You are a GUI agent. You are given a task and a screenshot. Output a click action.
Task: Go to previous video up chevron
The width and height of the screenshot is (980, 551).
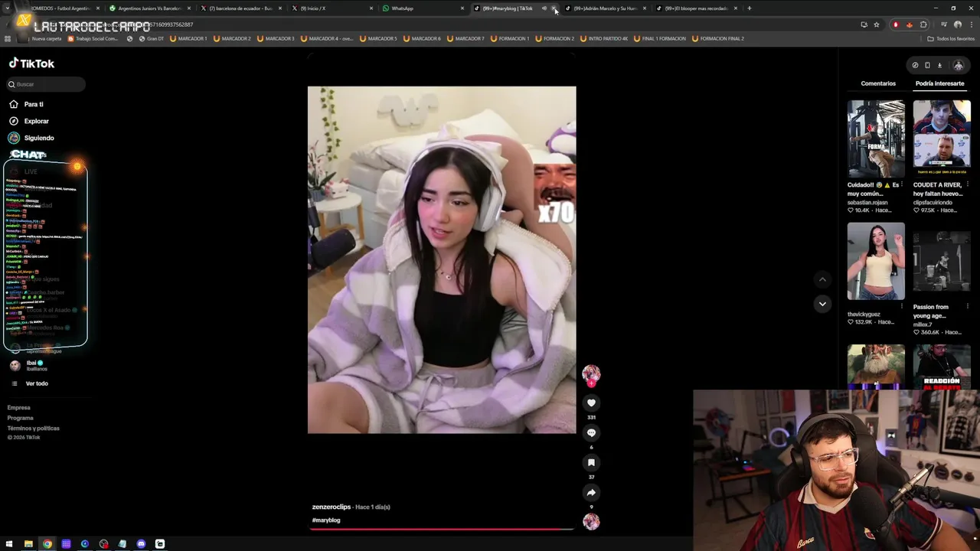pyautogui.click(x=822, y=279)
